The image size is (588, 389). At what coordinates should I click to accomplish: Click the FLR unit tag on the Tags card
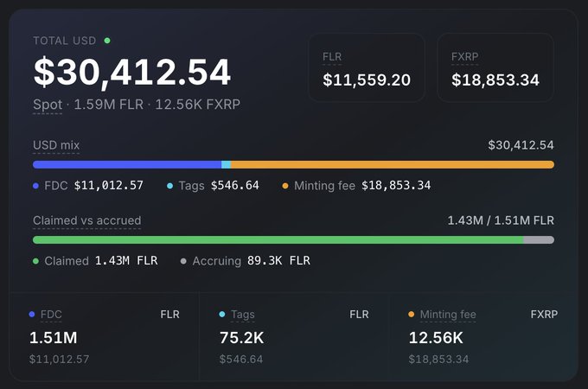(x=359, y=315)
